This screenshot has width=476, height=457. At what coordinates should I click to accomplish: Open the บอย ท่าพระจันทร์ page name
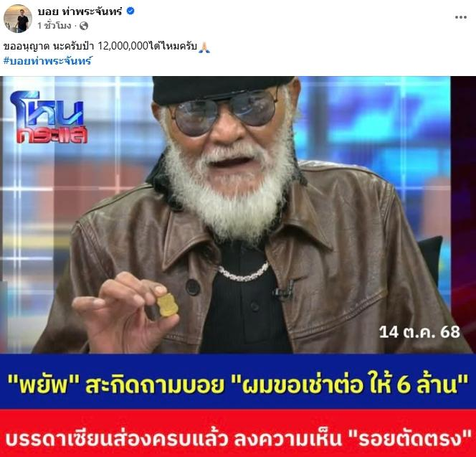(x=80, y=11)
